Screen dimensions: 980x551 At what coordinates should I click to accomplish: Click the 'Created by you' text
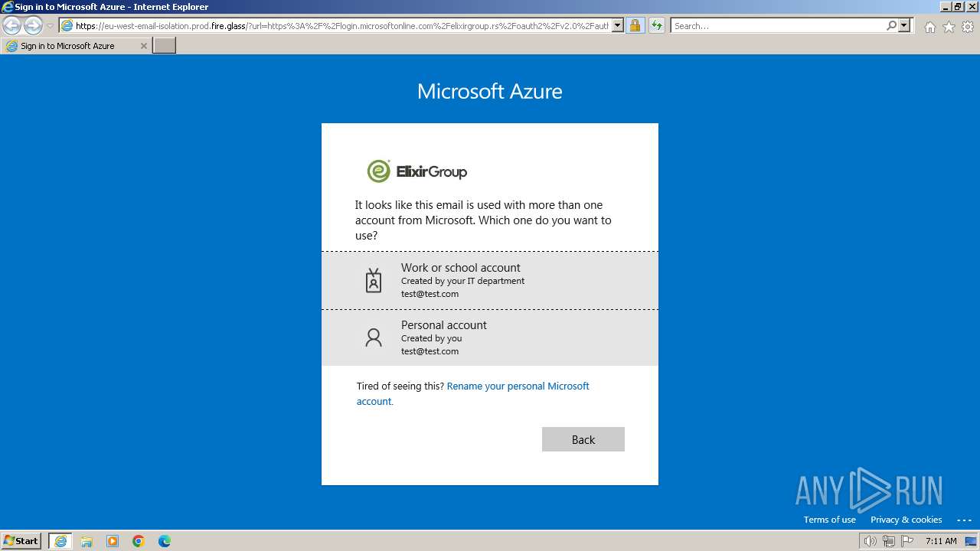click(x=431, y=338)
